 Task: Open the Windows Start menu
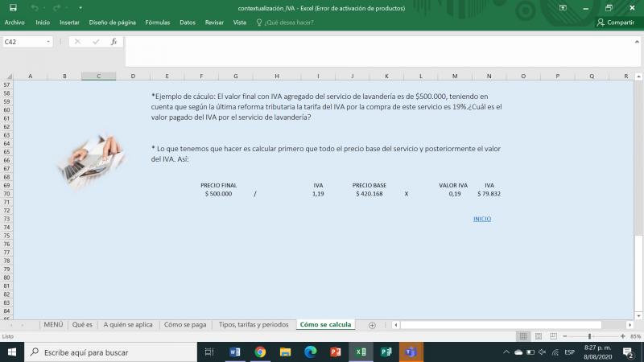12,352
